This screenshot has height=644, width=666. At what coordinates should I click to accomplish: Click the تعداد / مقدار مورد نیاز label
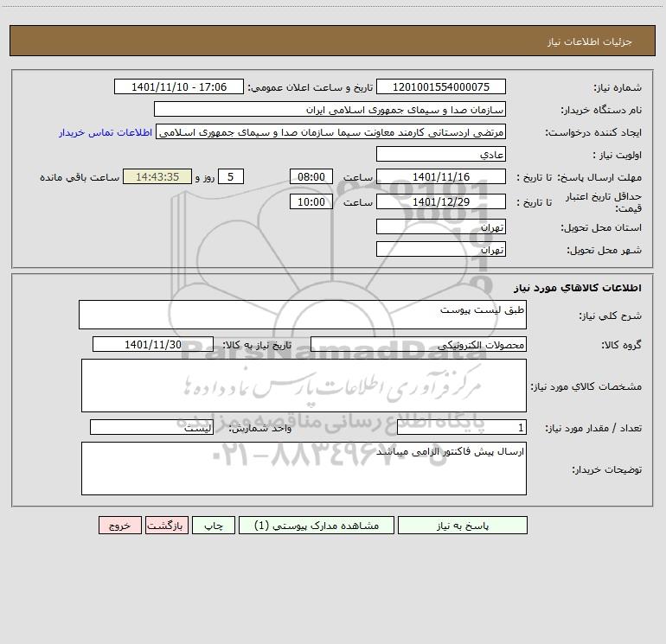593,429
